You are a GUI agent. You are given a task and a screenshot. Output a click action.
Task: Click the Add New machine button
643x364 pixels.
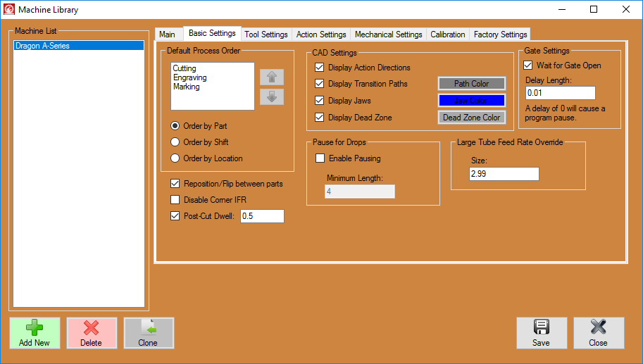point(35,333)
